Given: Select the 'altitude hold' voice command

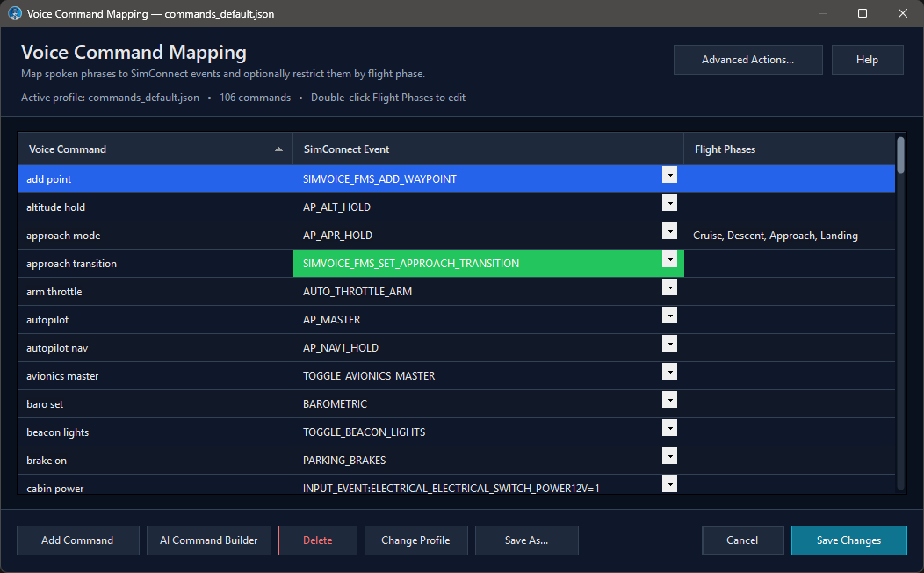Looking at the screenshot, I should 155,207.
